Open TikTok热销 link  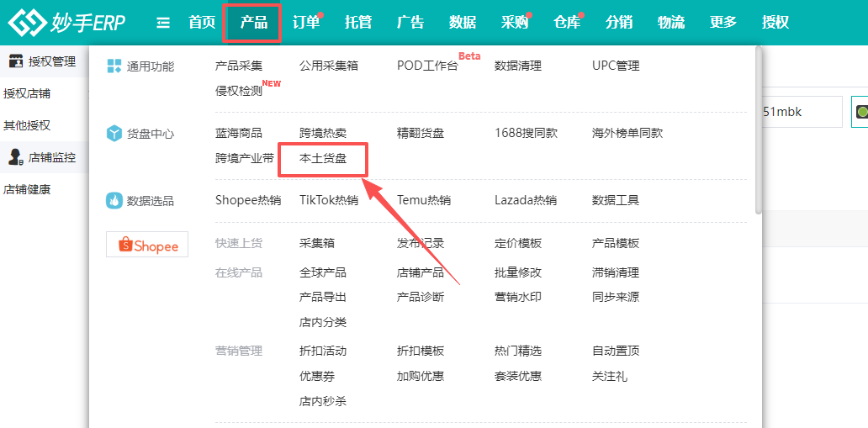coord(329,200)
